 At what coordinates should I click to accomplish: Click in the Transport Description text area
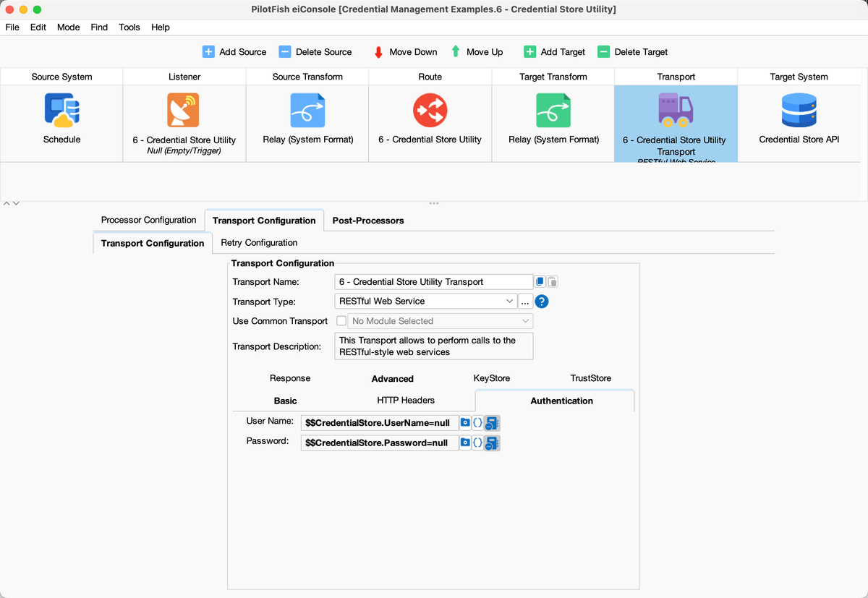pyautogui.click(x=434, y=346)
